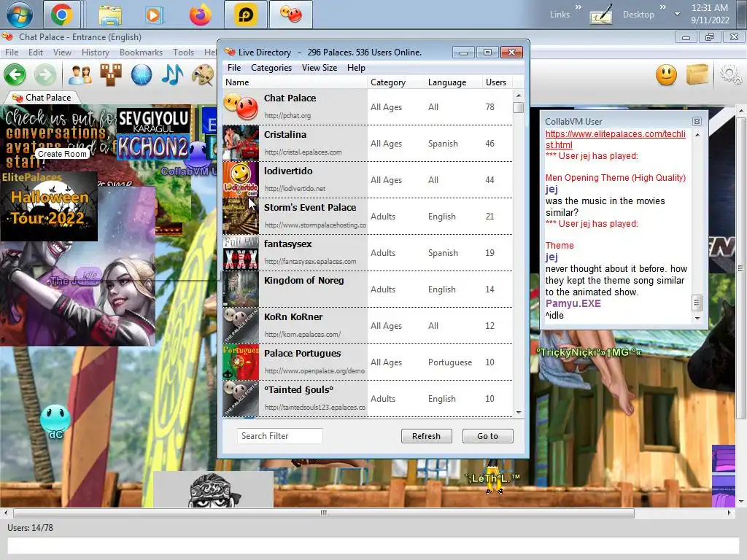Select Kingdom of Noreg row
The width and height of the screenshot is (747, 560).
tap(368, 289)
